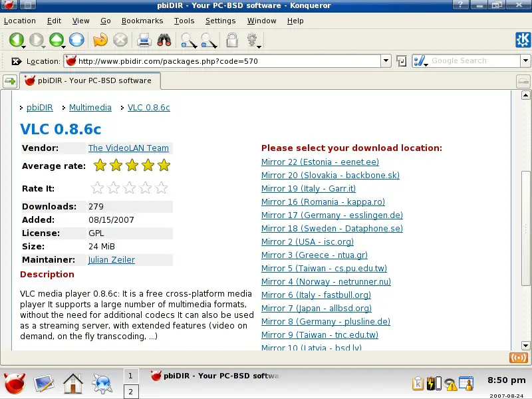Open the window menu icon in title bar
Screen dimensions: 532x399
pos(9,5)
